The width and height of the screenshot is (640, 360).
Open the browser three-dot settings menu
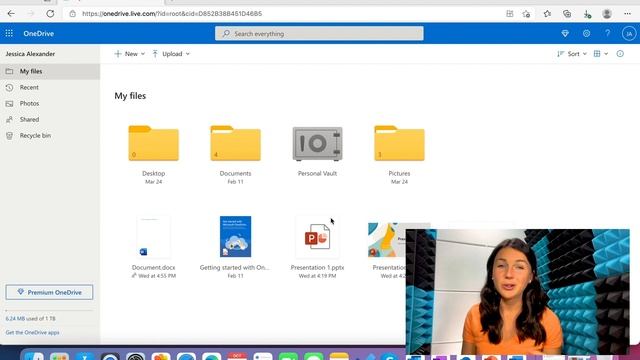click(x=627, y=13)
